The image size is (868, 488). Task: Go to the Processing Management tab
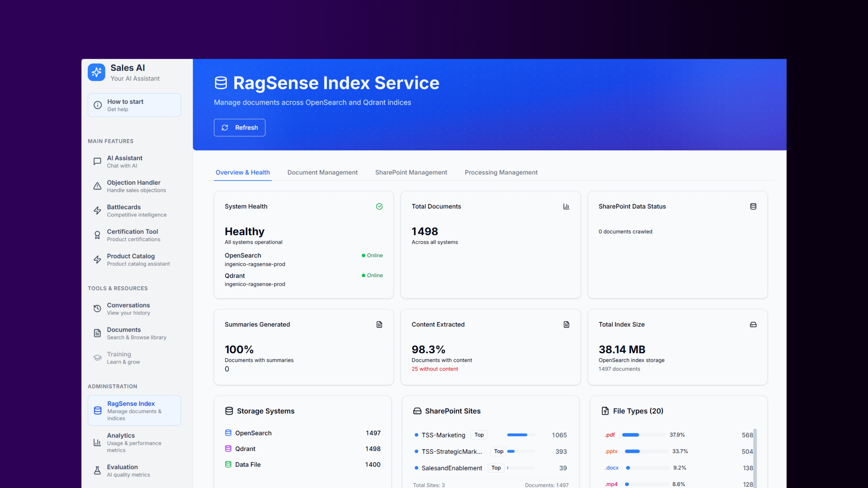tap(501, 172)
